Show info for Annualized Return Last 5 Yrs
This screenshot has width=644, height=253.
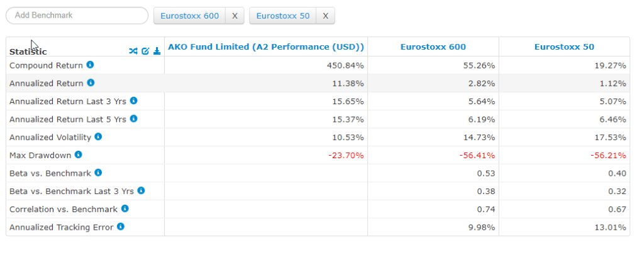coord(133,119)
